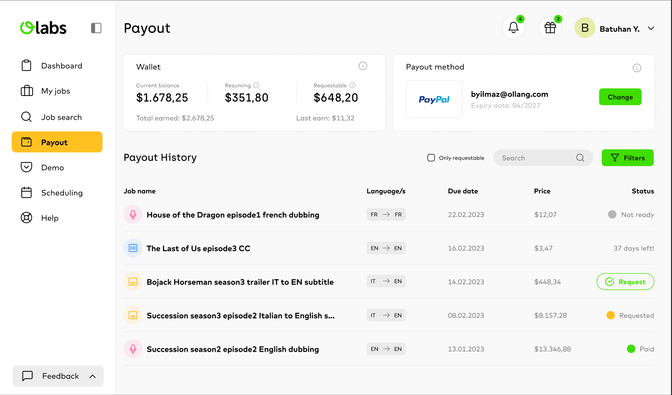Viewport: 672px width, 395px height.
Task: Open My jobs in the sidebar
Action: point(57,91)
